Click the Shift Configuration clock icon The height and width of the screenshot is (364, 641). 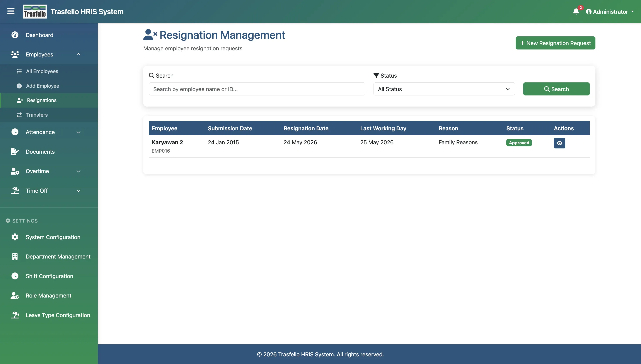[x=15, y=276]
